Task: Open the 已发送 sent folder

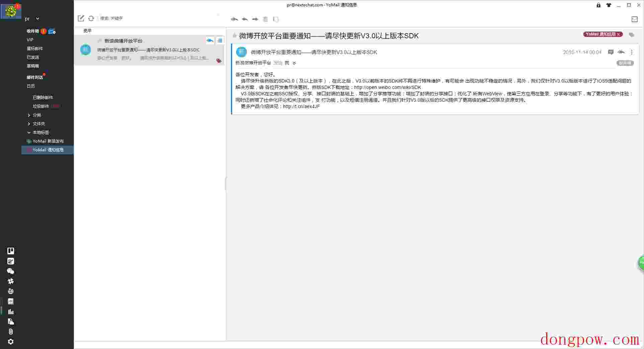Action: click(33, 57)
